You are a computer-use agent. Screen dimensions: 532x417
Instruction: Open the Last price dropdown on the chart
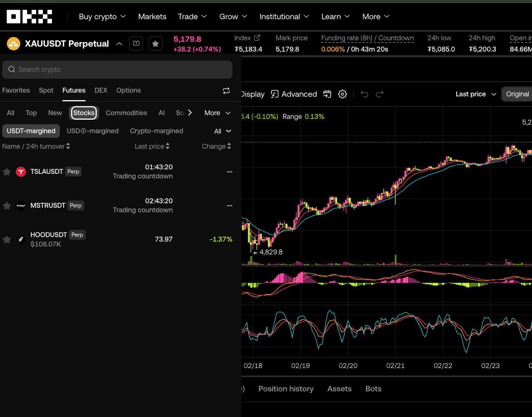(475, 94)
